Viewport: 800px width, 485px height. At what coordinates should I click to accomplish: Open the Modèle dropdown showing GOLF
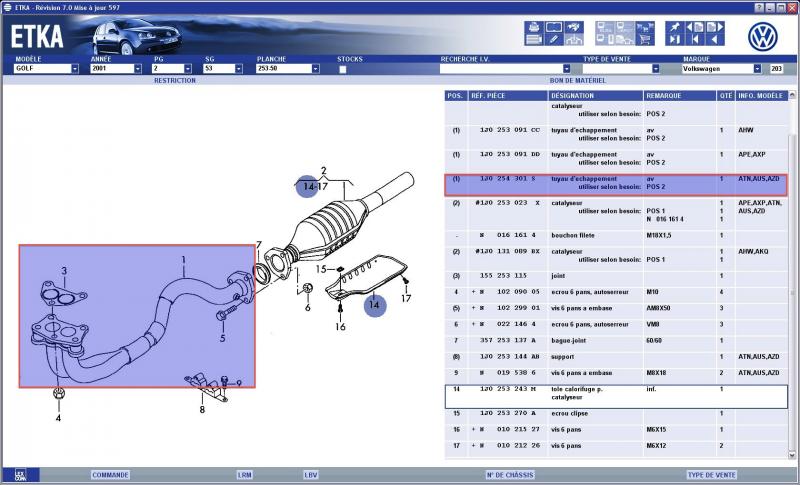coord(75,69)
